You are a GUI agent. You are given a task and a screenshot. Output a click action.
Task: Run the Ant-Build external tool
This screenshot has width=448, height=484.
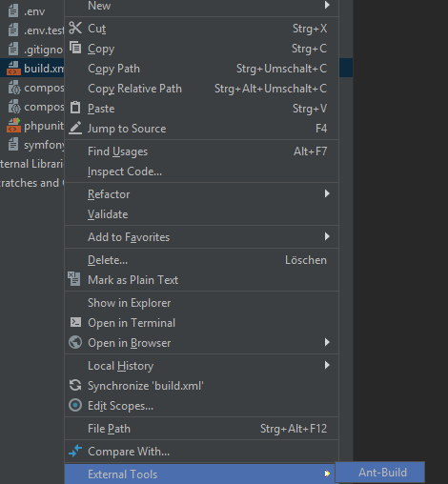[x=380, y=473]
